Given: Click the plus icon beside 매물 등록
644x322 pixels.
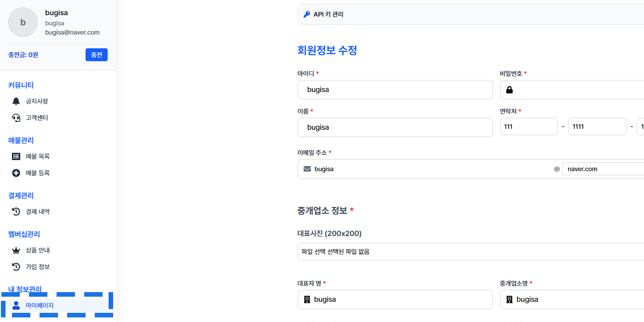Looking at the screenshot, I should pos(16,173).
